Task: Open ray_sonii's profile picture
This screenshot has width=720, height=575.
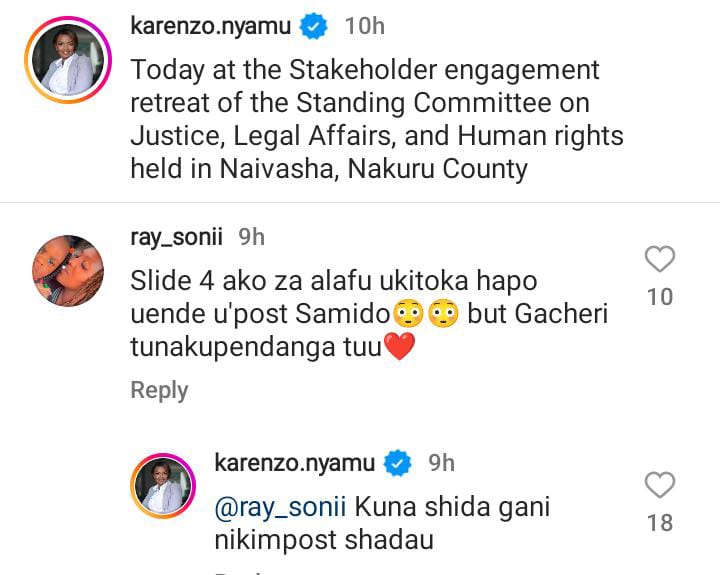Action: [x=68, y=271]
